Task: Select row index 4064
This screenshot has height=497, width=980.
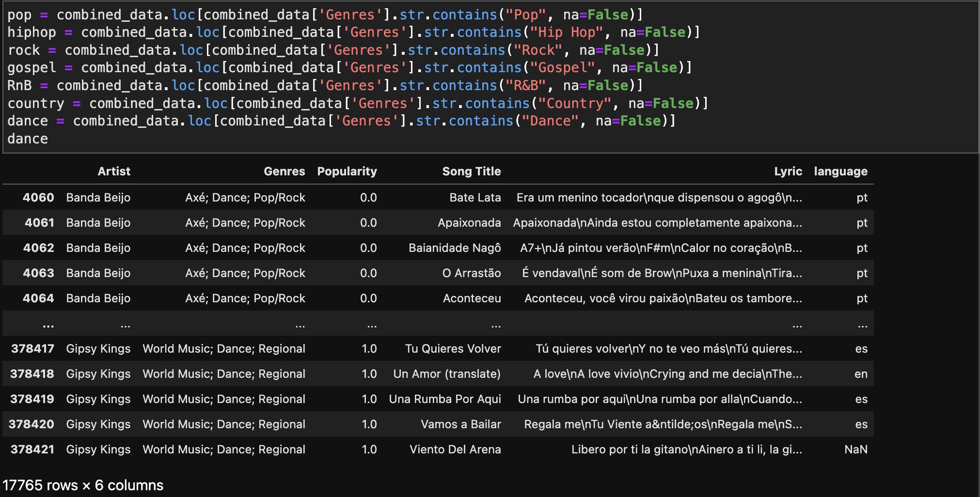Action: (38, 298)
